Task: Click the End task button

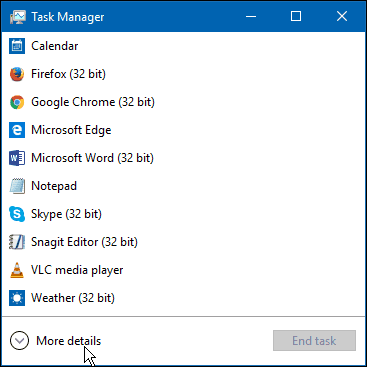Action: coord(314,340)
